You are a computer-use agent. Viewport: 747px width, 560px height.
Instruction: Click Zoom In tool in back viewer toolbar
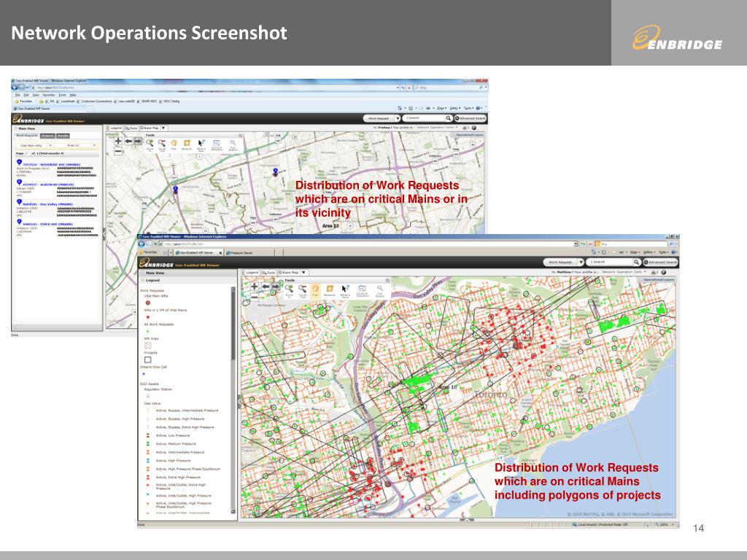(150, 144)
